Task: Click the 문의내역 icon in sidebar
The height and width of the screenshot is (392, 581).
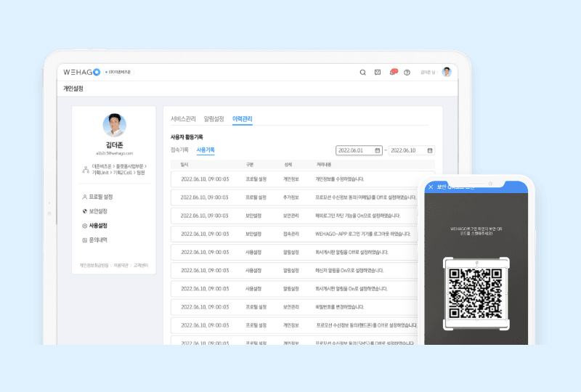Action: [x=84, y=240]
